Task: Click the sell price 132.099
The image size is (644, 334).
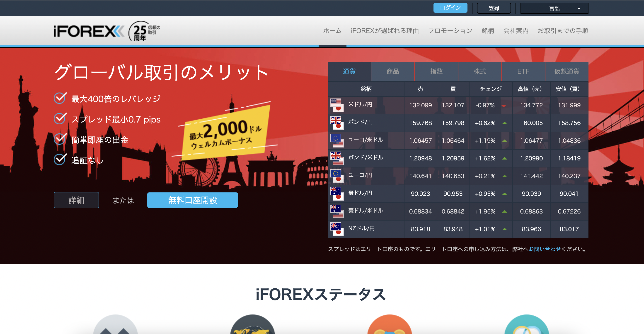Action: click(x=421, y=105)
